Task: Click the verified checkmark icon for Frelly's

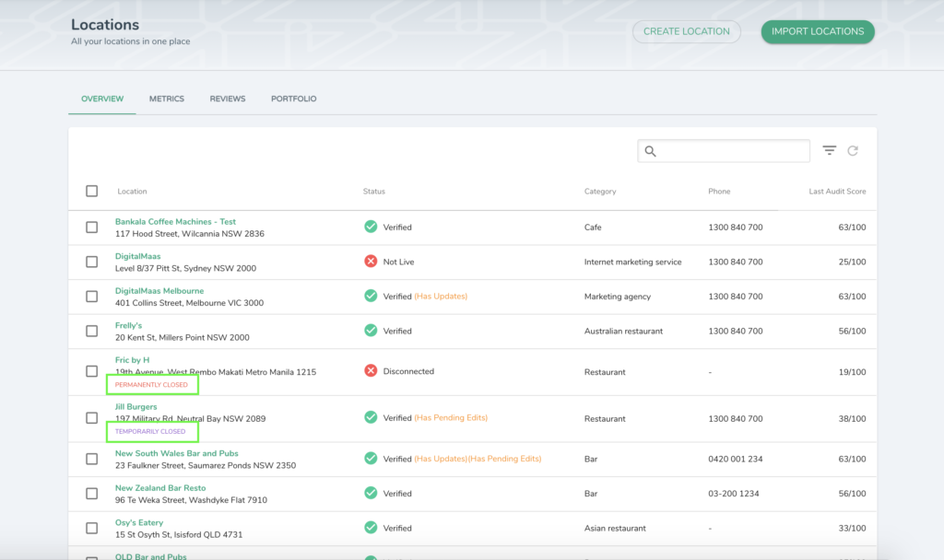Action: click(x=371, y=331)
